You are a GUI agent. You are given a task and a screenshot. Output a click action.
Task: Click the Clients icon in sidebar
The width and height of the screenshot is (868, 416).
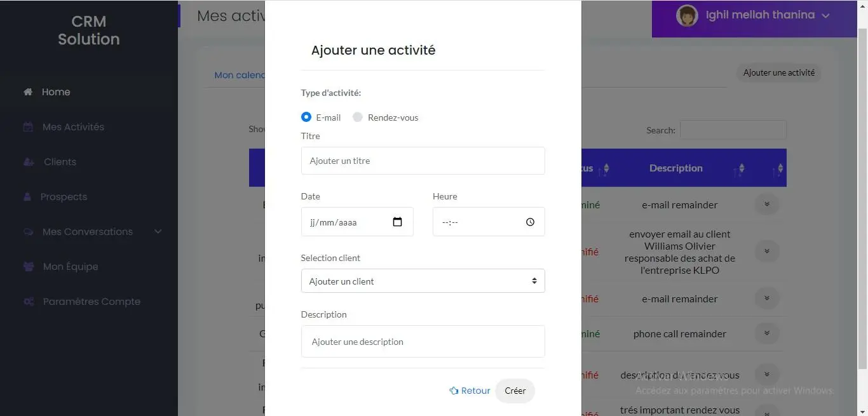[x=29, y=162]
